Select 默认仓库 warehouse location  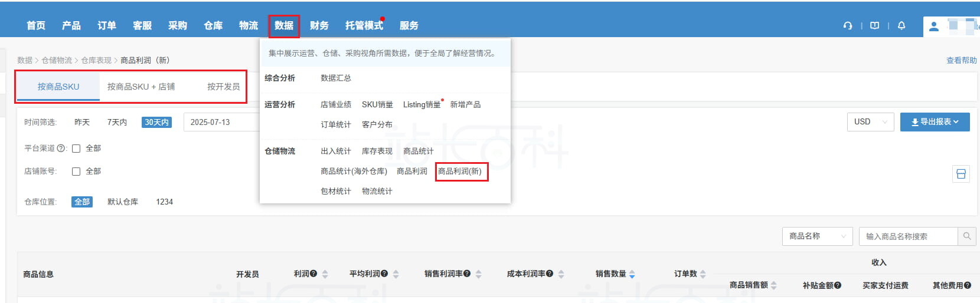coord(122,202)
